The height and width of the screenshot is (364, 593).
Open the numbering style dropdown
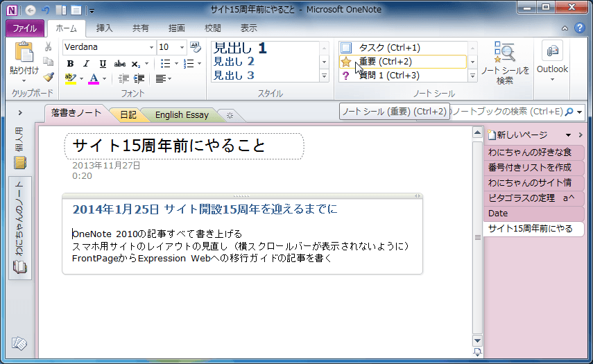199,64
